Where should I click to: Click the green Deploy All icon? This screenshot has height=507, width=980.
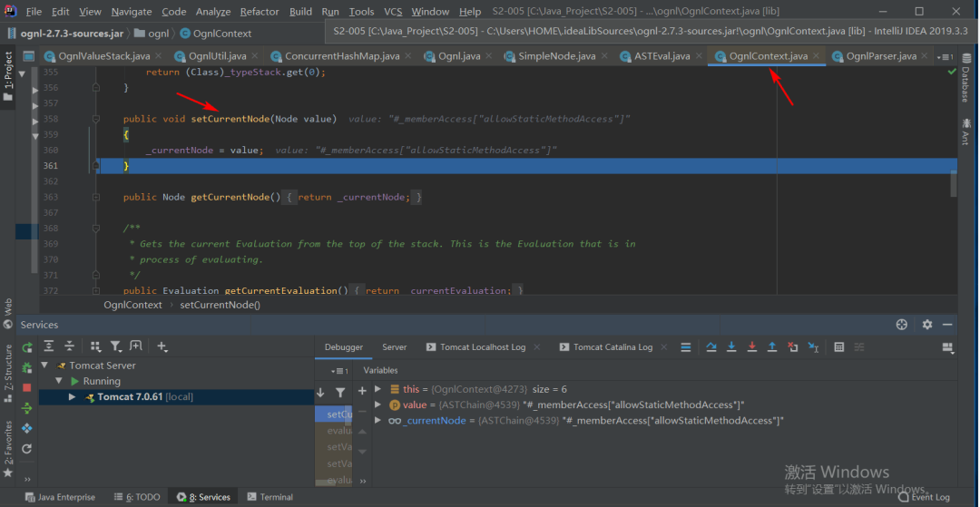(27, 408)
